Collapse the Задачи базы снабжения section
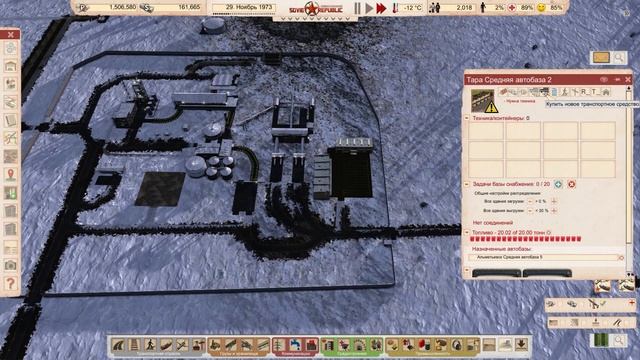The height and width of the screenshot is (360, 640). click(467, 184)
